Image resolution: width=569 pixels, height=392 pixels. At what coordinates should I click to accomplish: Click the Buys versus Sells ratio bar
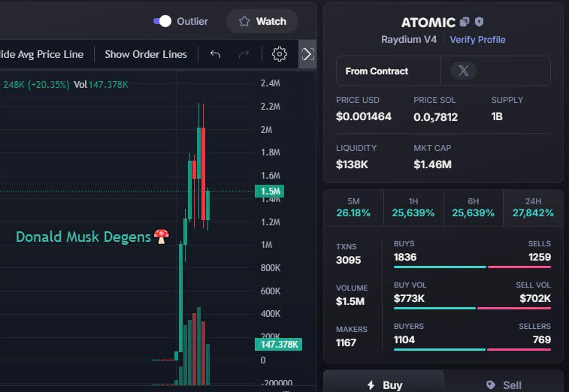pos(472,267)
